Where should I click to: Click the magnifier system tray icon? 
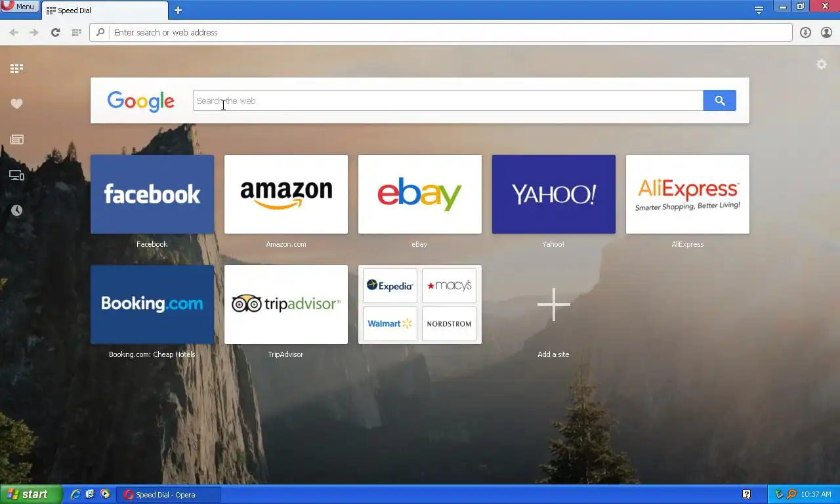[x=791, y=494]
